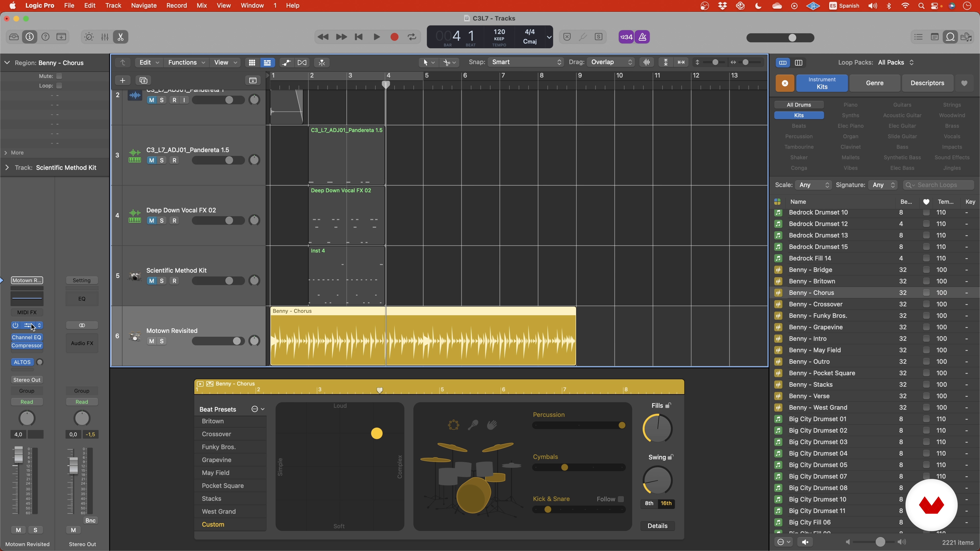Add a new track with plus button

point(122,80)
